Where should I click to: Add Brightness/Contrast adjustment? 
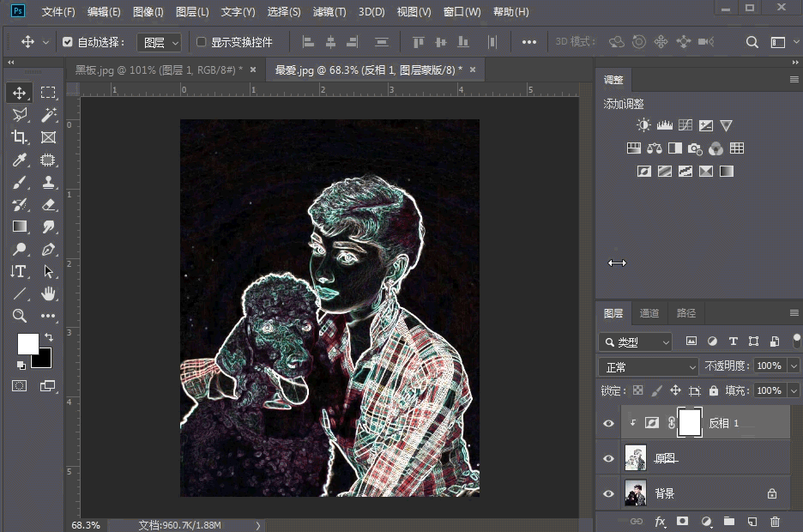tap(643, 125)
